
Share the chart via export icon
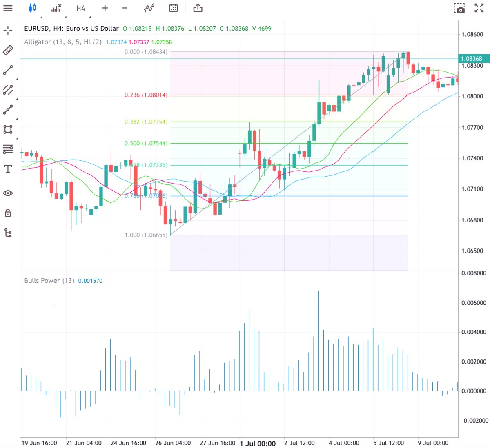(x=198, y=8)
